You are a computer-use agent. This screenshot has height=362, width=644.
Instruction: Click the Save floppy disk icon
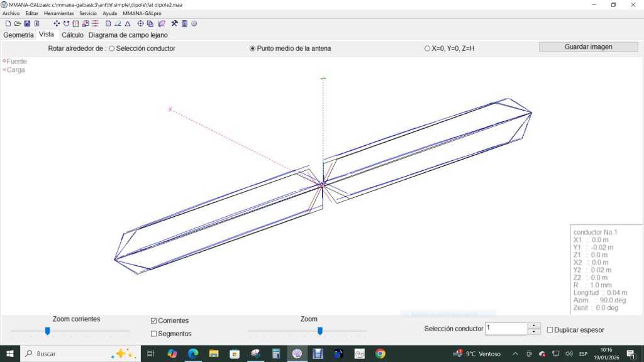(x=27, y=23)
